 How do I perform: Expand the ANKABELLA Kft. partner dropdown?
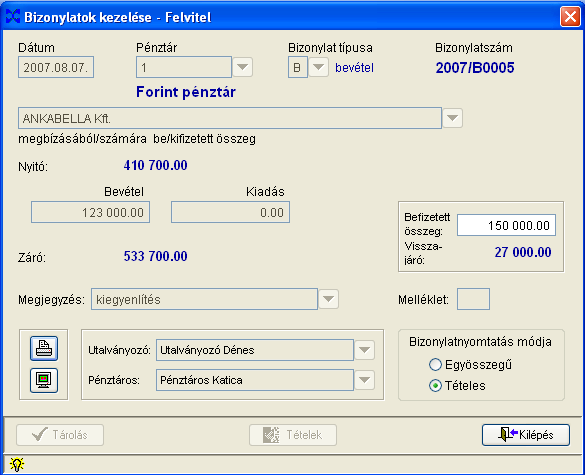point(453,118)
